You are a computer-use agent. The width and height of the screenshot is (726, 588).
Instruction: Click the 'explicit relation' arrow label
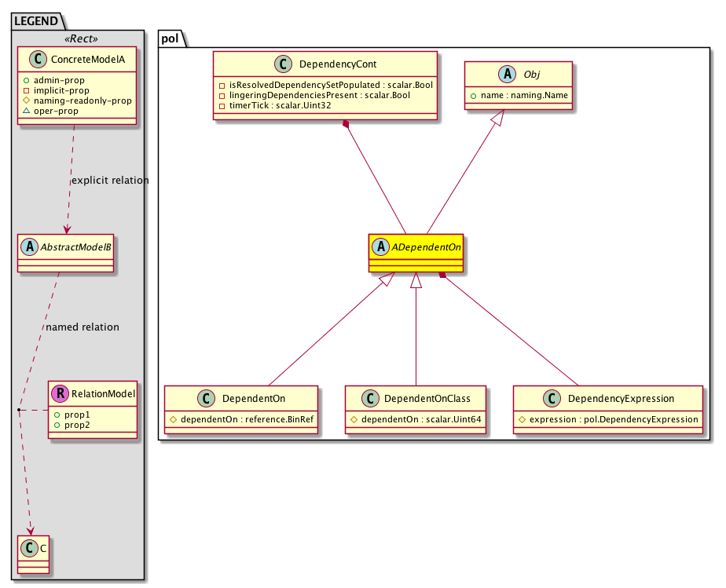[x=109, y=181]
